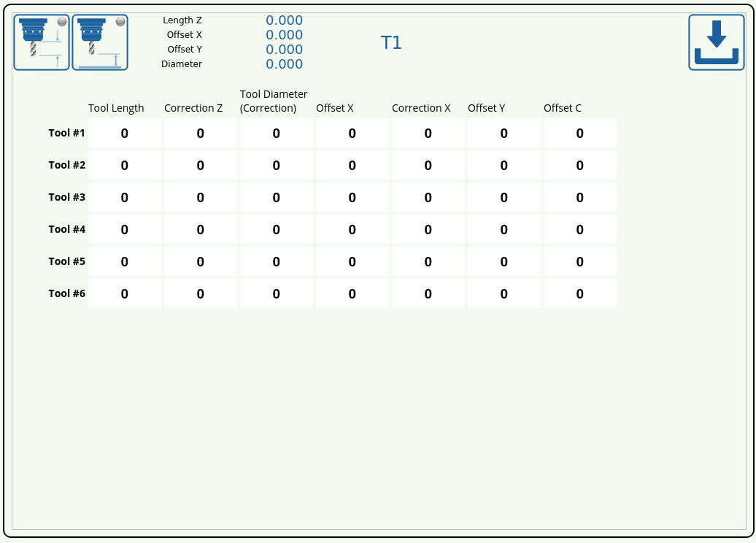Edit Tool #6 Offset X value

tap(352, 293)
